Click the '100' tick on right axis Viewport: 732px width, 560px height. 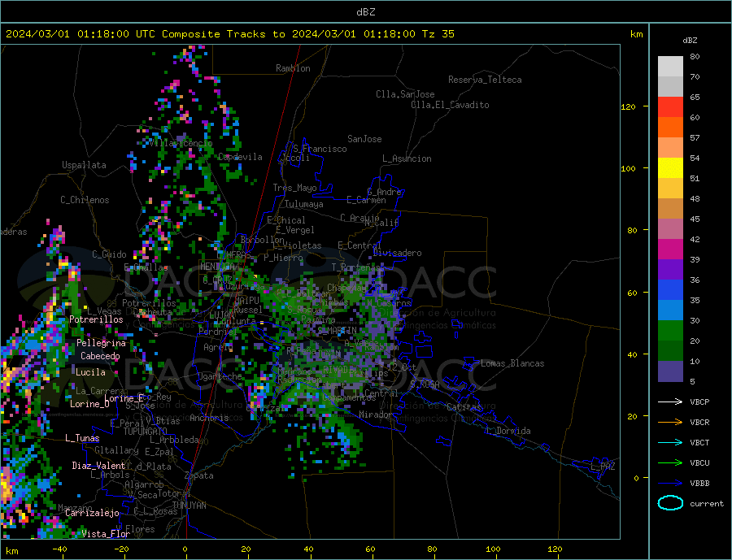629,168
